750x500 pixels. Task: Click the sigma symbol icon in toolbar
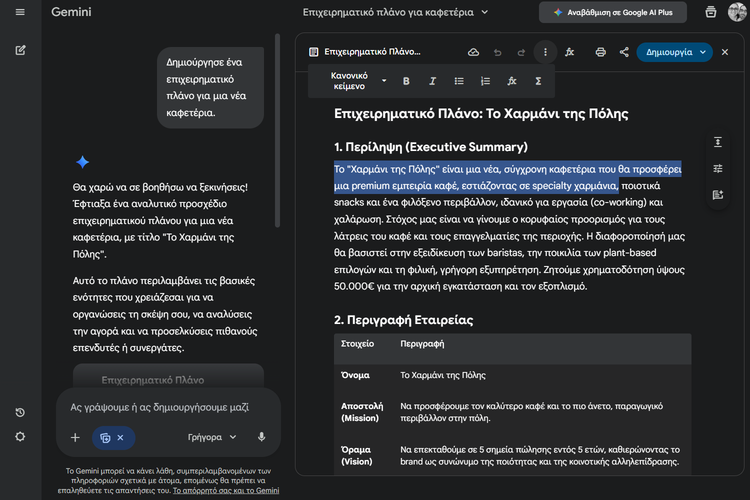(x=538, y=81)
